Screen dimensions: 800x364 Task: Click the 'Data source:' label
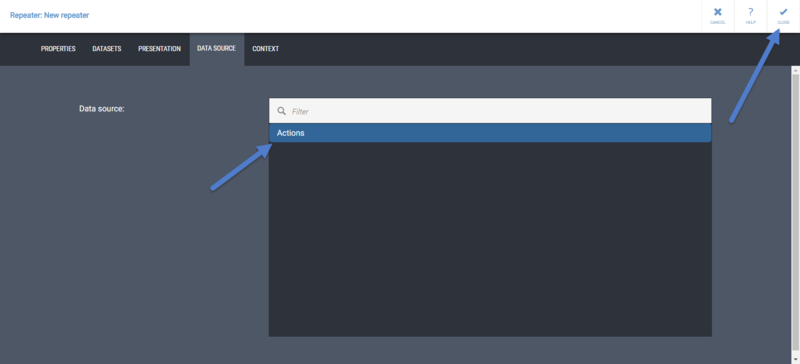tap(102, 109)
